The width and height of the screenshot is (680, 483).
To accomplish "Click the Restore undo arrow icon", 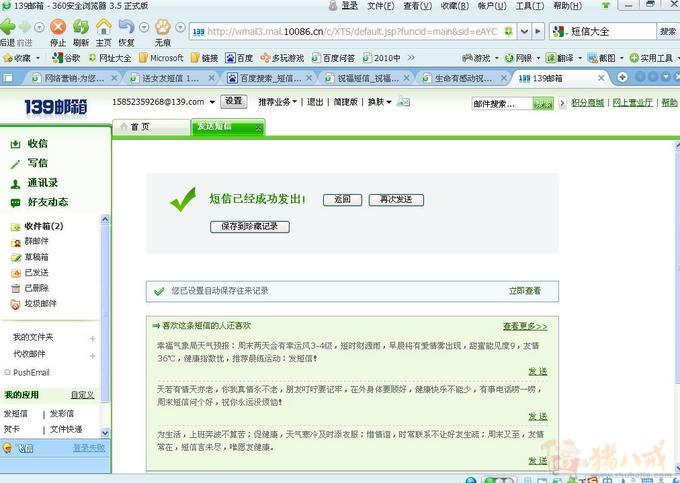I will pyautogui.click(x=126, y=27).
